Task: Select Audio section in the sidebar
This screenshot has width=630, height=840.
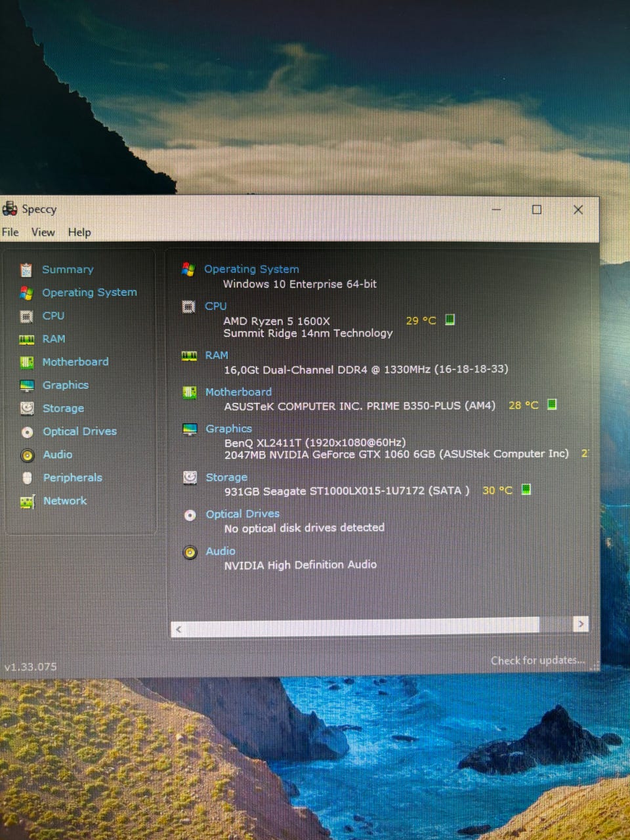Action: point(58,455)
